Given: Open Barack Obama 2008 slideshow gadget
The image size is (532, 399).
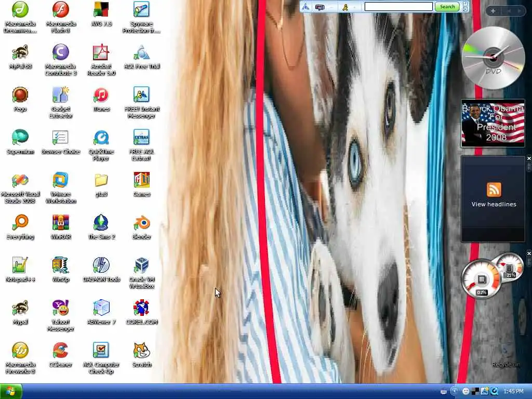Looking at the screenshot, I should click(x=493, y=123).
